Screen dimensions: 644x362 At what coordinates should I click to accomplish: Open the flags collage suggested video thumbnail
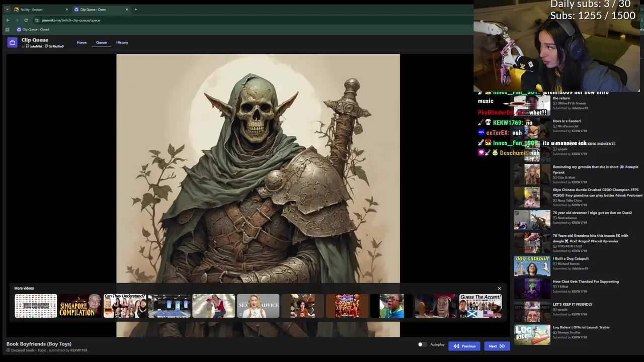pos(36,306)
